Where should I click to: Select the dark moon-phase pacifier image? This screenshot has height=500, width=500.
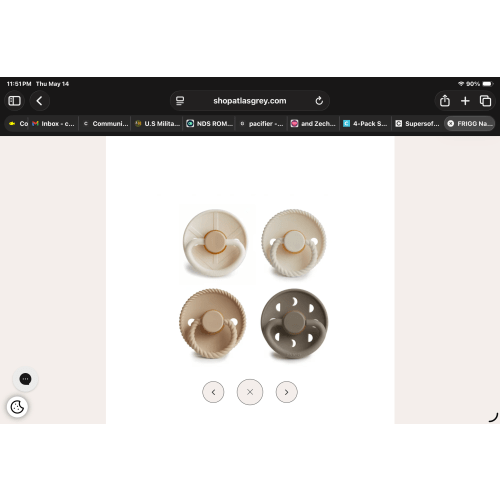point(294,324)
